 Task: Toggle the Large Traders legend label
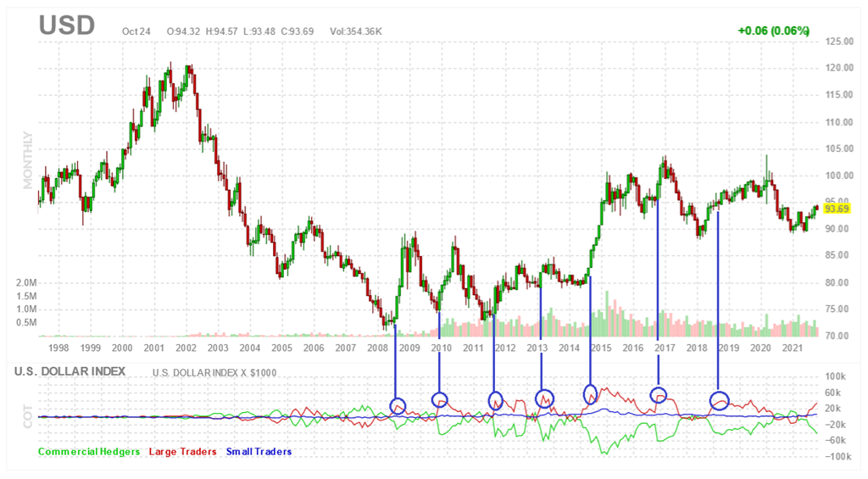pos(182,452)
